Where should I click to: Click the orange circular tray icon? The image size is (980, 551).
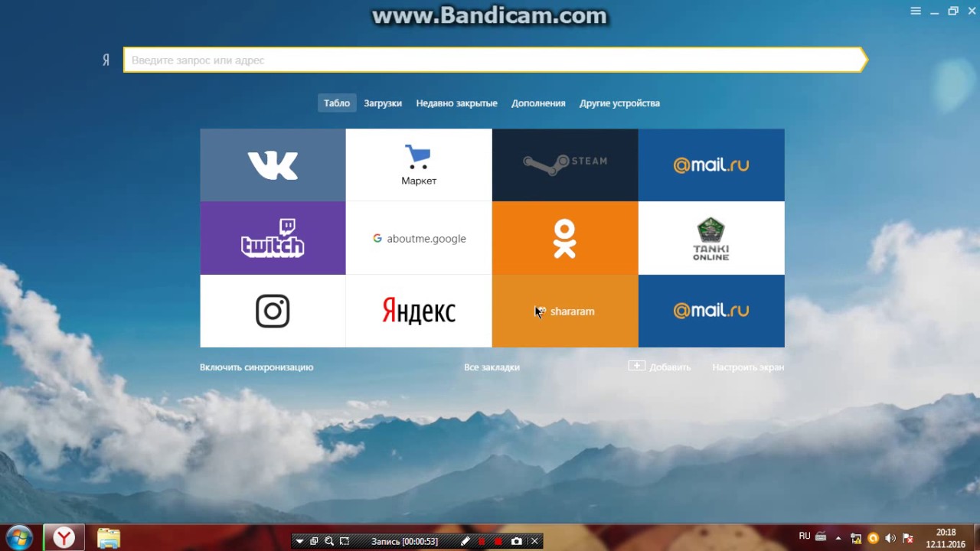tap(873, 538)
